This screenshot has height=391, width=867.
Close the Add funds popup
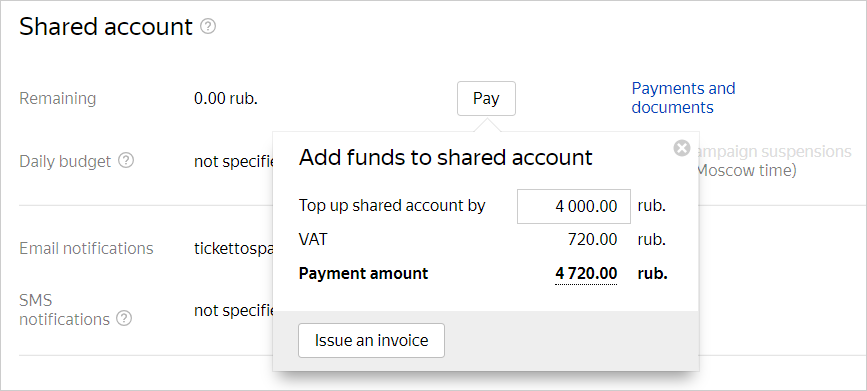(682, 148)
